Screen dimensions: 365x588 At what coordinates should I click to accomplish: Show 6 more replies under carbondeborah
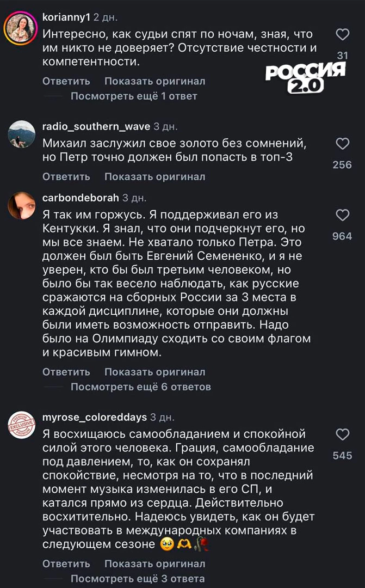[140, 387]
